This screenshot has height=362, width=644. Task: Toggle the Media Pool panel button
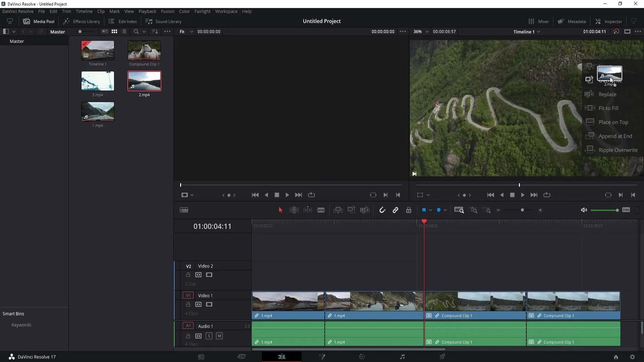pyautogui.click(x=39, y=21)
